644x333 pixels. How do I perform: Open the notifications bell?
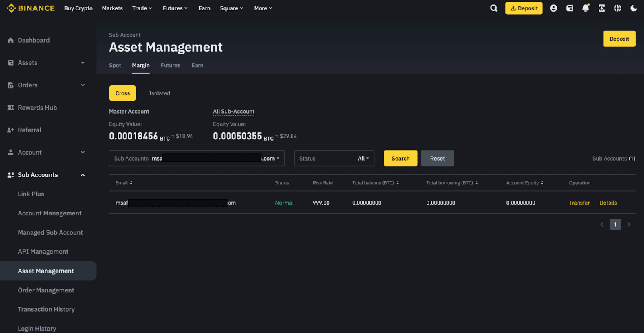tap(586, 8)
